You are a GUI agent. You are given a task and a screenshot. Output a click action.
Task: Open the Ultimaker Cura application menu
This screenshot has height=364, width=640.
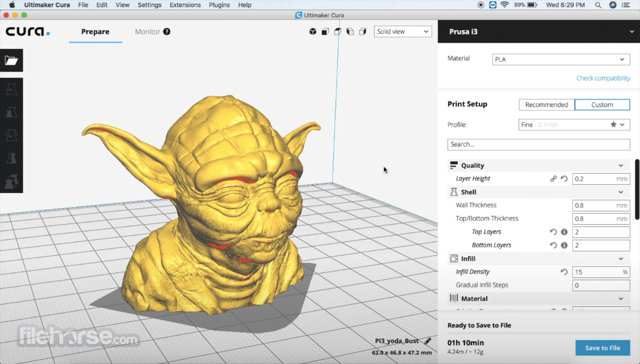[47, 5]
